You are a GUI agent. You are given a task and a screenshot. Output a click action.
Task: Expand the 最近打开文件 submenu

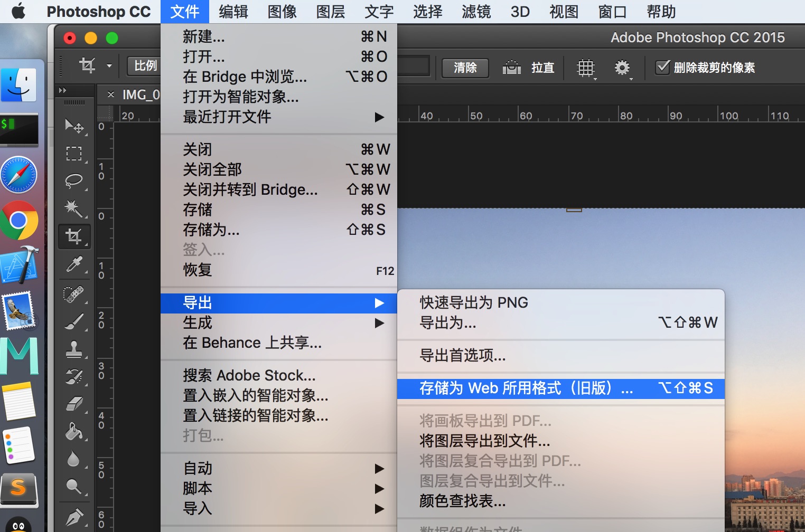279,117
